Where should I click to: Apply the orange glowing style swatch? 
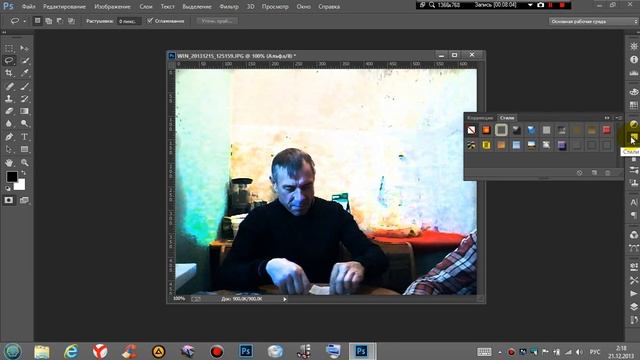click(x=486, y=130)
